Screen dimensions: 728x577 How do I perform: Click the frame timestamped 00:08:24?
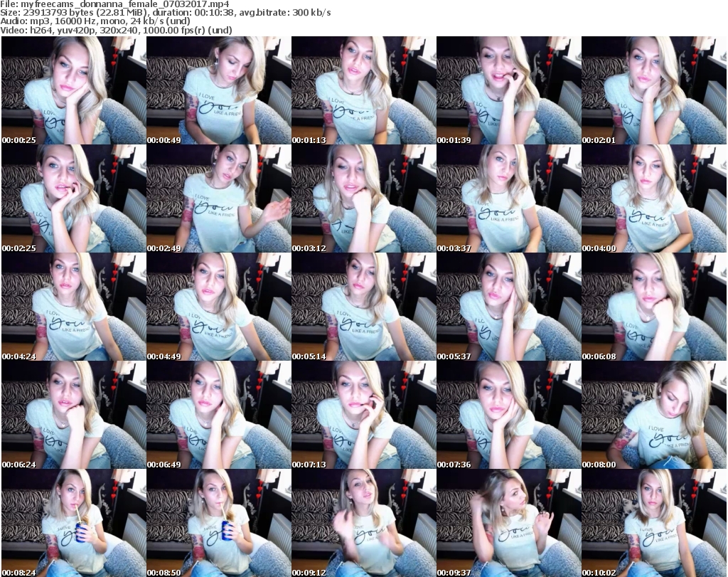pos(73,523)
